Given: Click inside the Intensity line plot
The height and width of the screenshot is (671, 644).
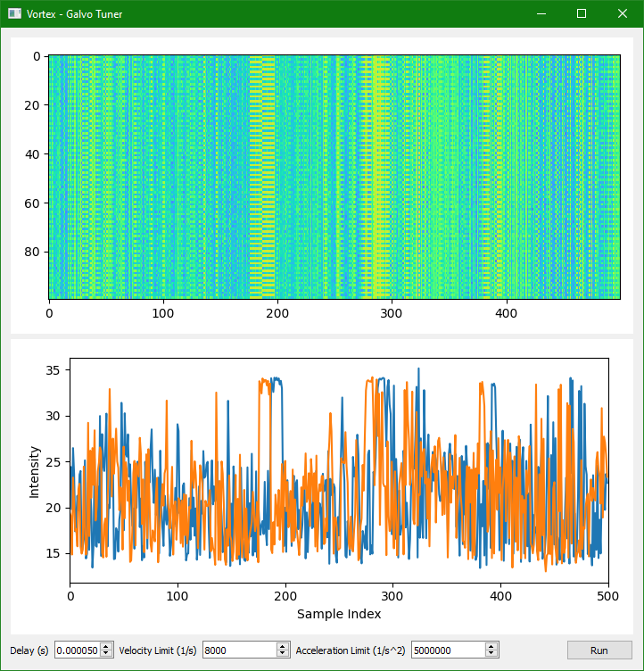Looking at the screenshot, I should pyautogui.click(x=339, y=470).
